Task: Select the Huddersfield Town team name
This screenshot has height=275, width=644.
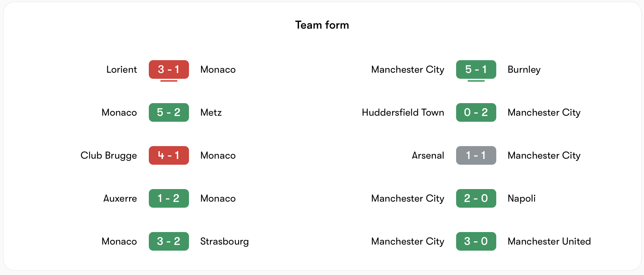Action: pos(403,112)
